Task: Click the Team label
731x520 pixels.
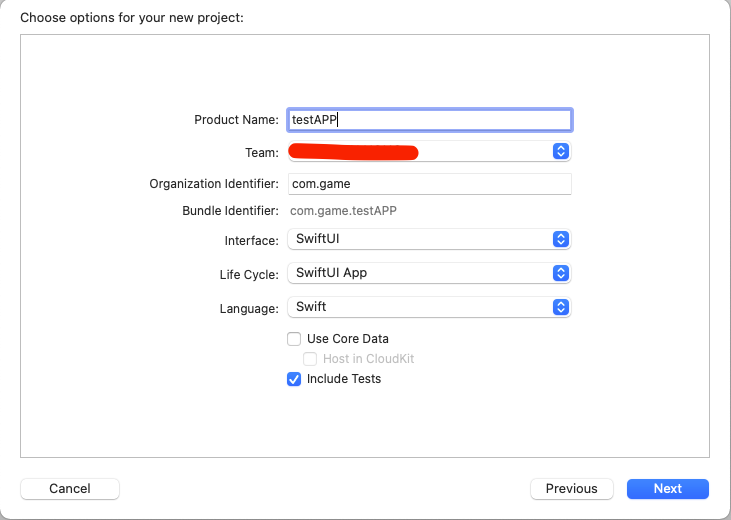Action: [x=262, y=153]
